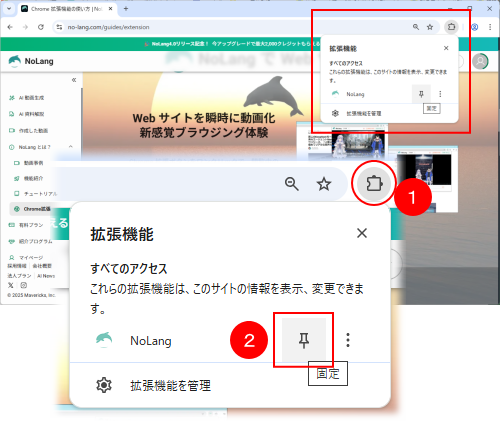Open 'AI 資料解説' in the sidebar
Image resolution: width=500 pixels, height=421 pixels.
pyautogui.click(x=27, y=114)
